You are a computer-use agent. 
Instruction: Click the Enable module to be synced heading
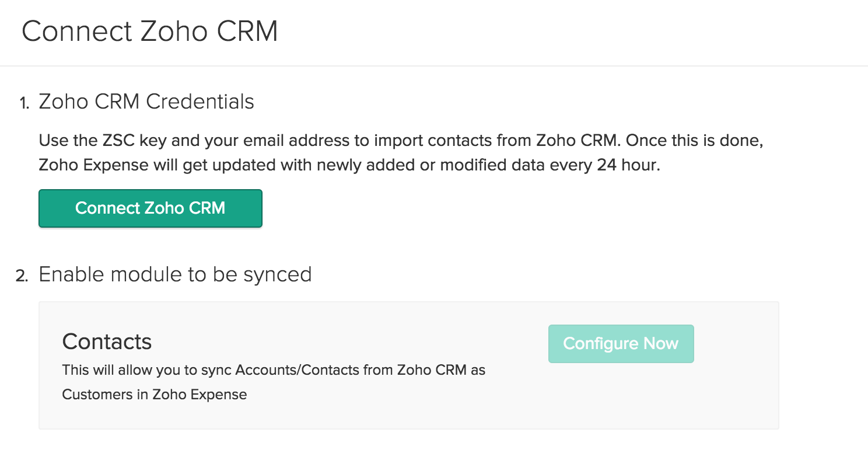coord(175,274)
